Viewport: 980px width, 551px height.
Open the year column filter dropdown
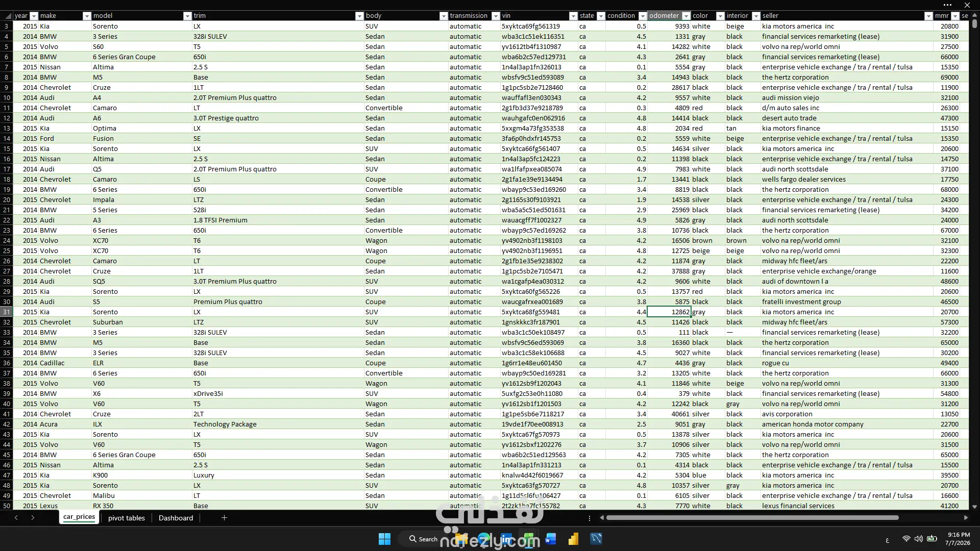34,16
